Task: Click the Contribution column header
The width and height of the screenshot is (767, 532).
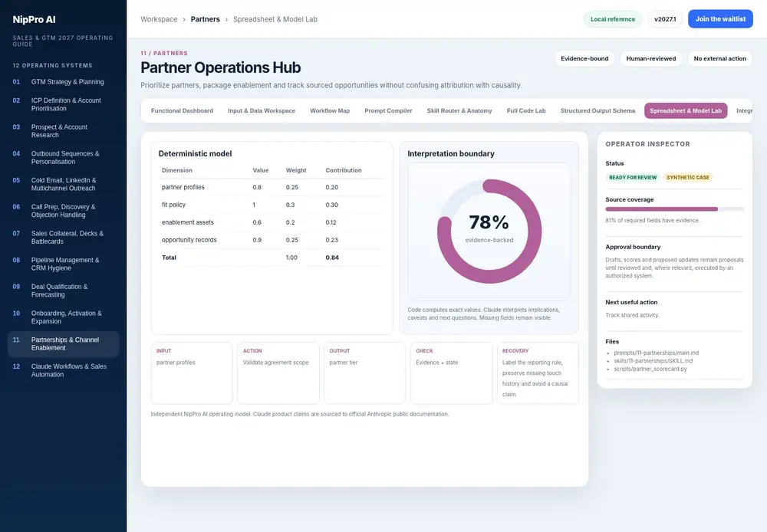Action: [x=344, y=170]
